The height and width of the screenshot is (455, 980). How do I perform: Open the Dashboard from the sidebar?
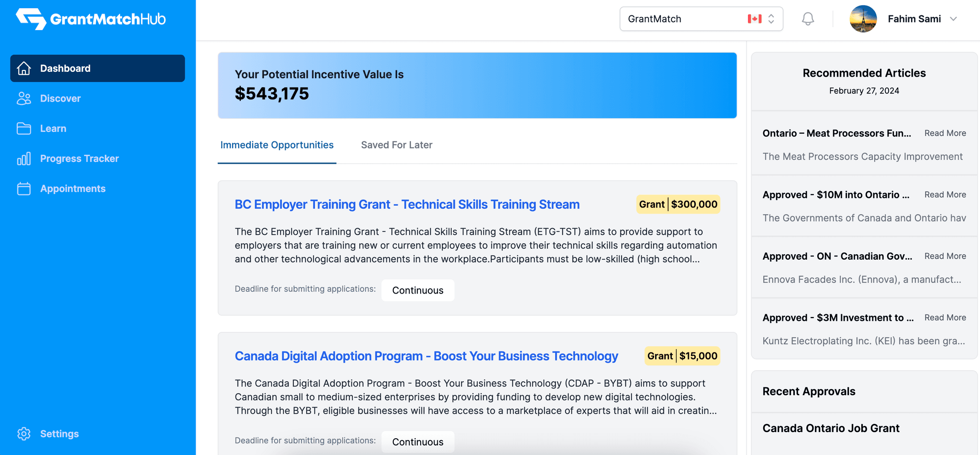[65, 68]
